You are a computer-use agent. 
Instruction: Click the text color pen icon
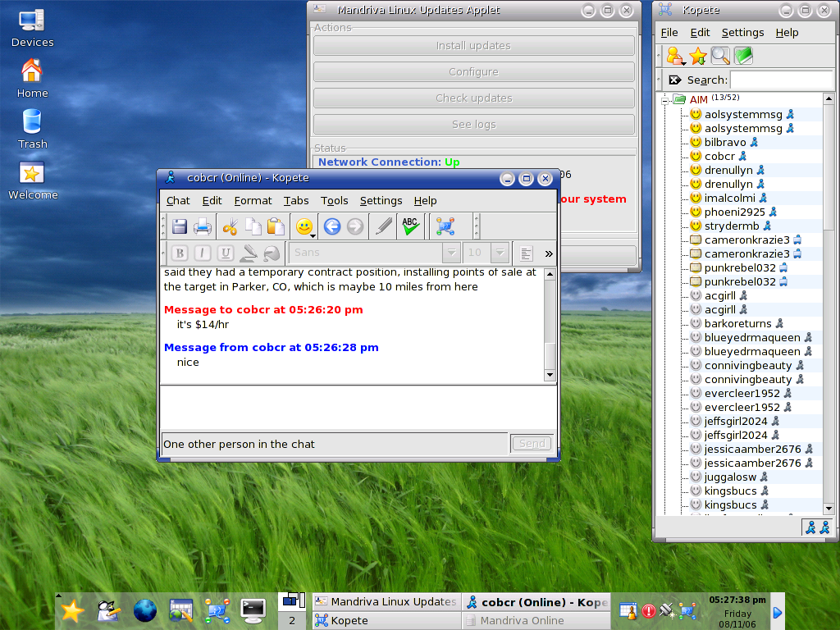coord(248,253)
